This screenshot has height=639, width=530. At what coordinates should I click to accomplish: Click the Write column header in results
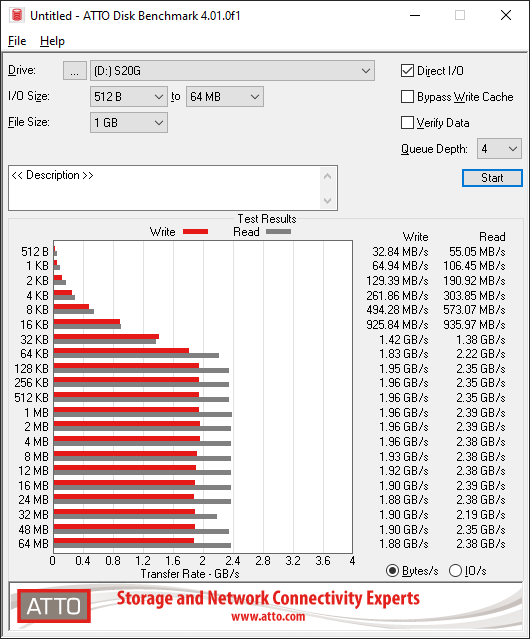coord(416,237)
